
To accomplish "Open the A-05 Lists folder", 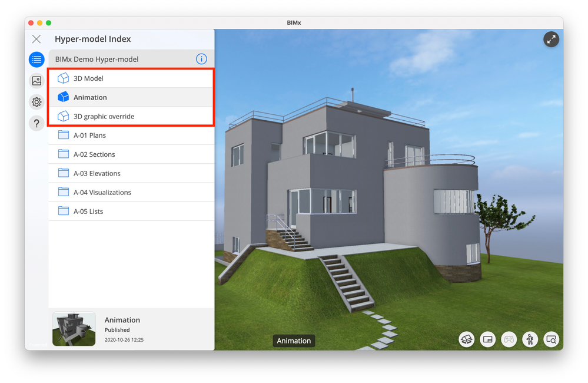I will point(131,212).
